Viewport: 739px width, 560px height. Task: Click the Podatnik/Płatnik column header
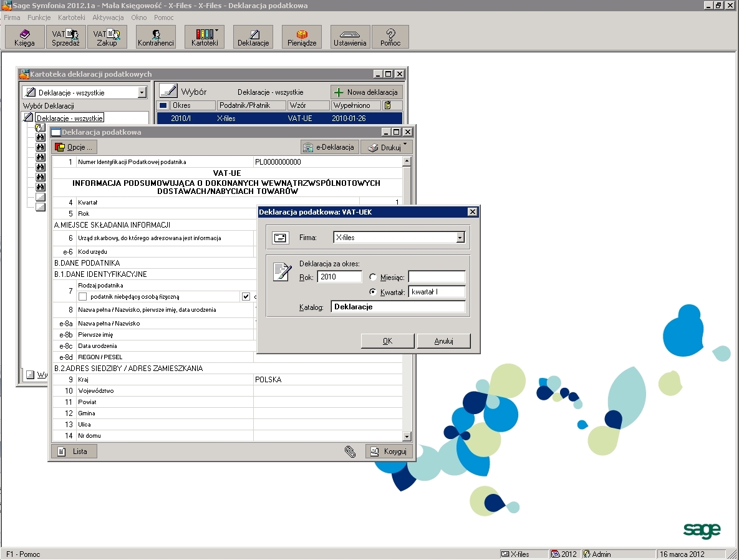tap(251, 105)
